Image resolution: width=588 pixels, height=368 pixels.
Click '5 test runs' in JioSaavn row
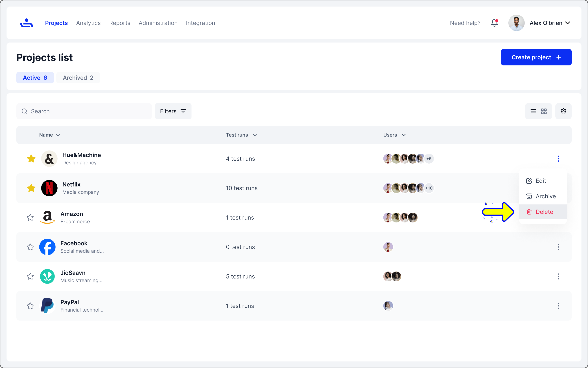point(240,276)
